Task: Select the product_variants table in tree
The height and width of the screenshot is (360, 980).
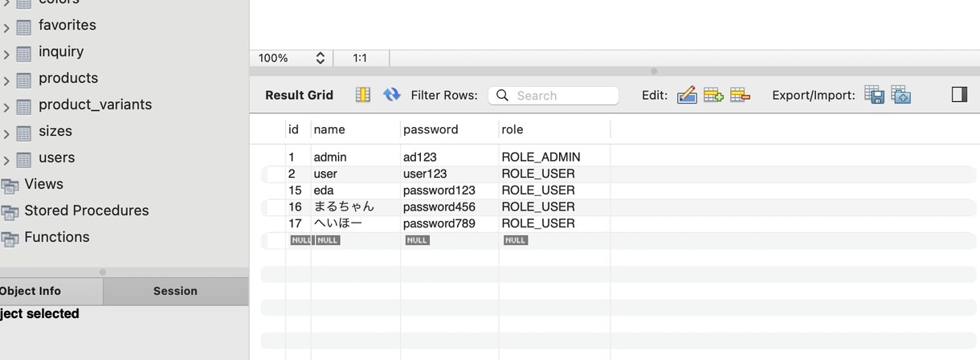Action: coord(95,104)
